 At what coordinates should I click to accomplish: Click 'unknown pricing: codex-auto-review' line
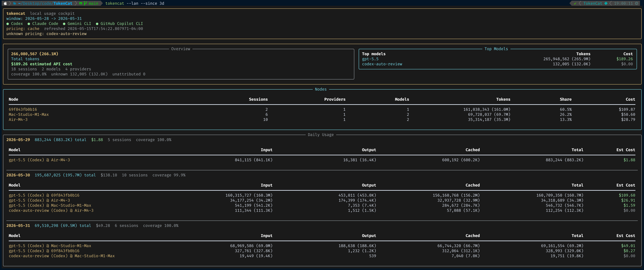click(x=46, y=34)
